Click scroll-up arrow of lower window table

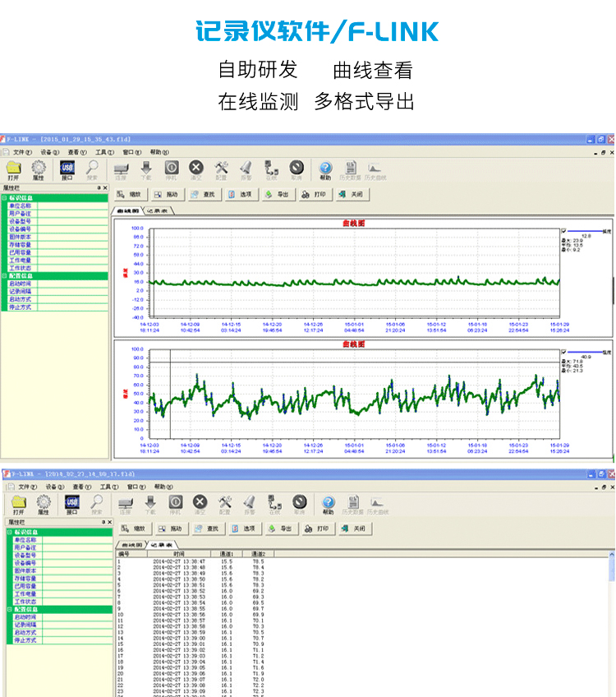tap(612, 554)
